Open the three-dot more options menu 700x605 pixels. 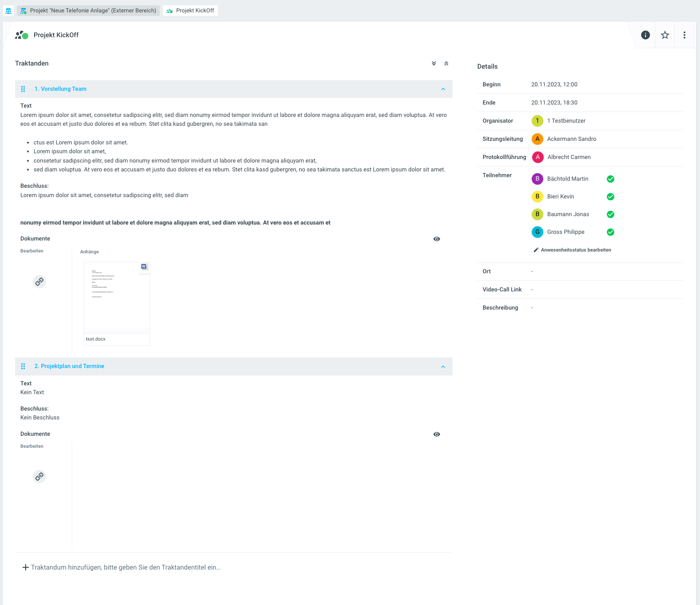point(685,35)
